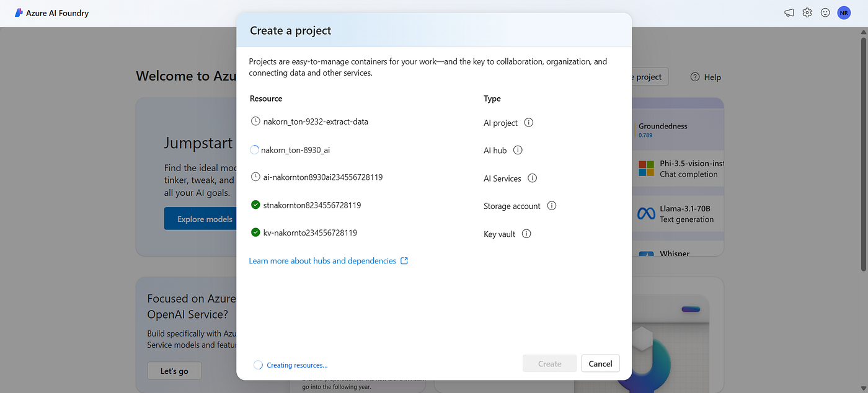This screenshot has width=868, height=393.
Task: Click the Meta logo on Llama-3.1-70B card
Action: tap(646, 214)
